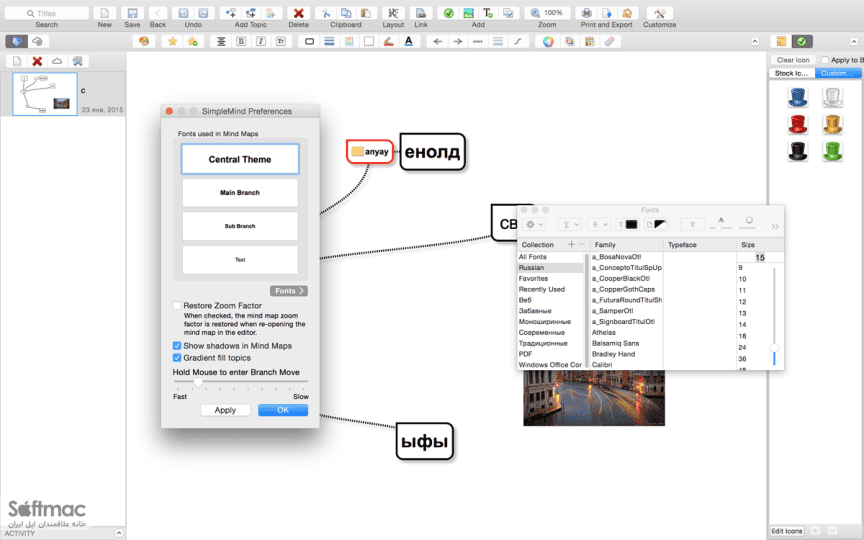The width and height of the screenshot is (864, 540).
Task: Click the New mind map toolbar icon
Action: click(105, 13)
